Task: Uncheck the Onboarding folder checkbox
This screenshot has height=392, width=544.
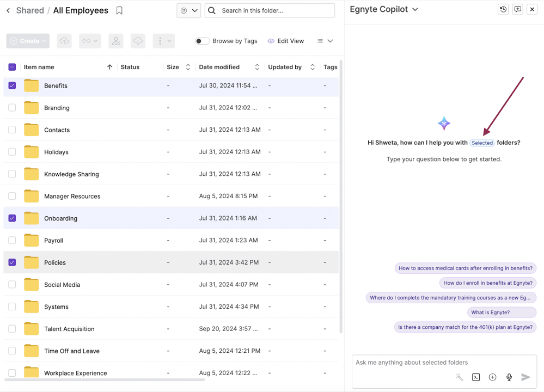Action: pyautogui.click(x=12, y=218)
